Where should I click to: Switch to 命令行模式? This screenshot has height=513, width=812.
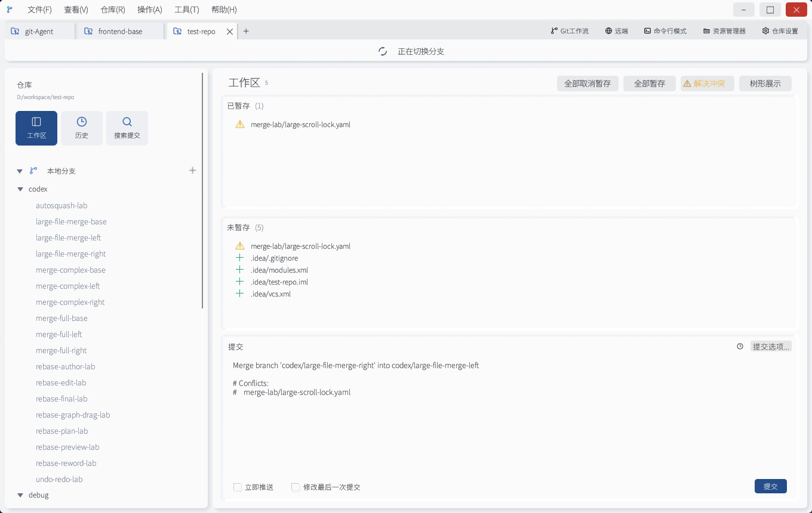tap(665, 31)
